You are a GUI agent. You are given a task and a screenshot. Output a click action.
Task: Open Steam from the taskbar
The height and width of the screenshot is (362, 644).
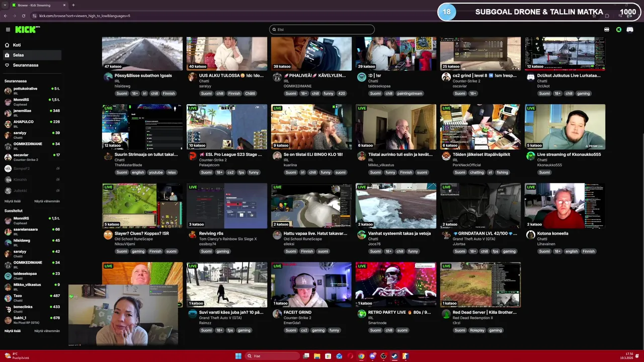coord(394,356)
